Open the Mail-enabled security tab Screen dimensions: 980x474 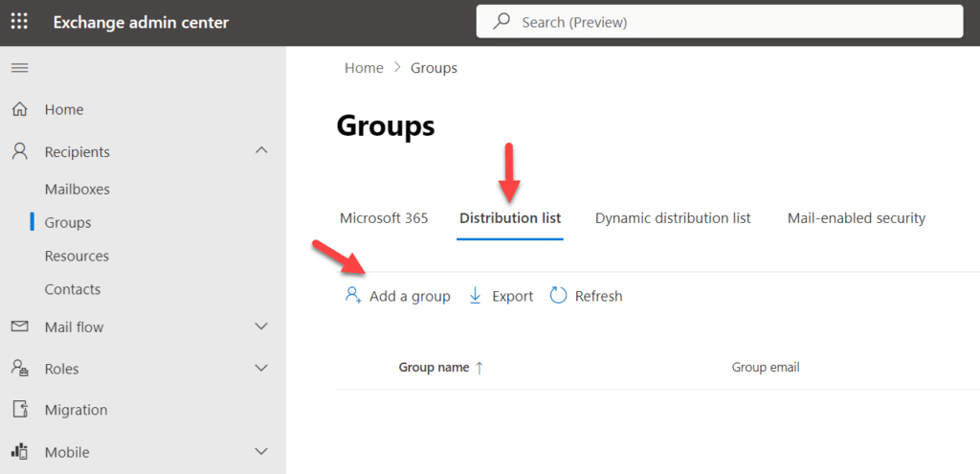pyautogui.click(x=857, y=218)
